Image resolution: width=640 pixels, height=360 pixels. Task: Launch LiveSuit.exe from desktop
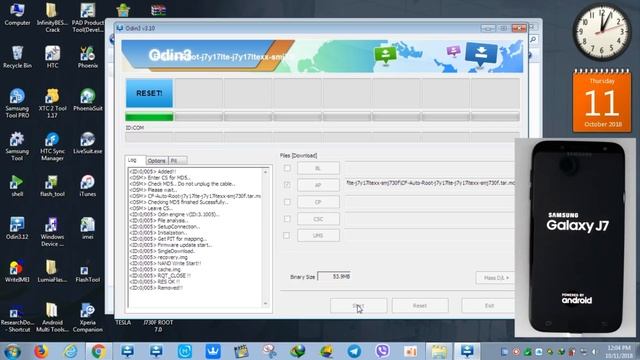[x=88, y=142]
